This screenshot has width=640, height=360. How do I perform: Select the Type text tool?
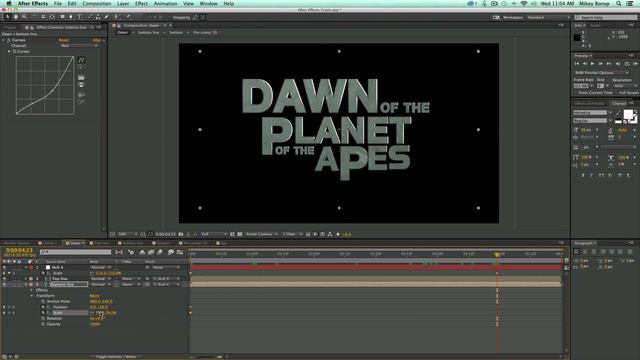(x=80, y=17)
